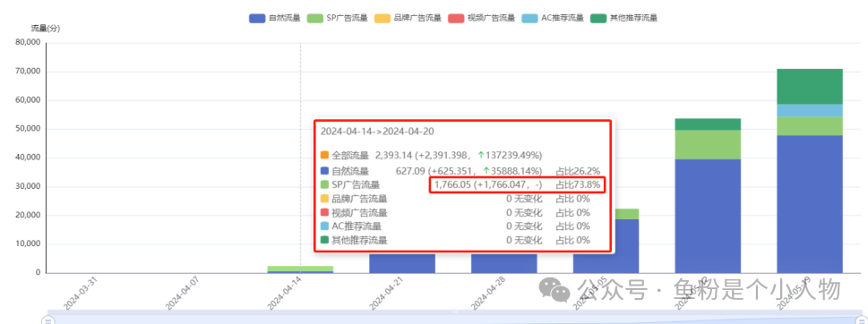The height and width of the screenshot is (324, 868).
Task: Toggle the 其他推荐流量 legend series
Action: [623, 18]
